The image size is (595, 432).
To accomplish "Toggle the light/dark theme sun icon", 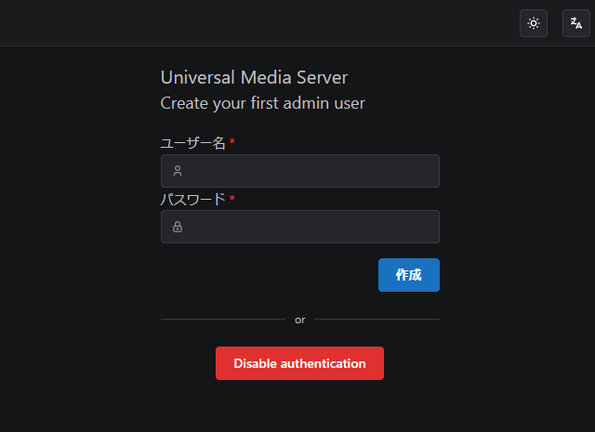I will coord(533,23).
